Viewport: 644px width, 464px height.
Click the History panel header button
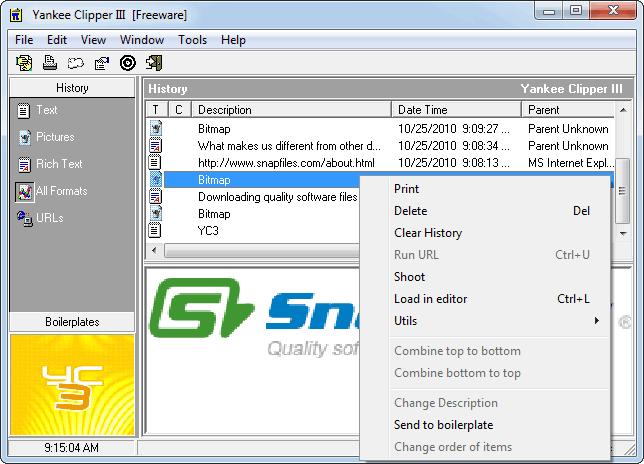tap(72, 88)
